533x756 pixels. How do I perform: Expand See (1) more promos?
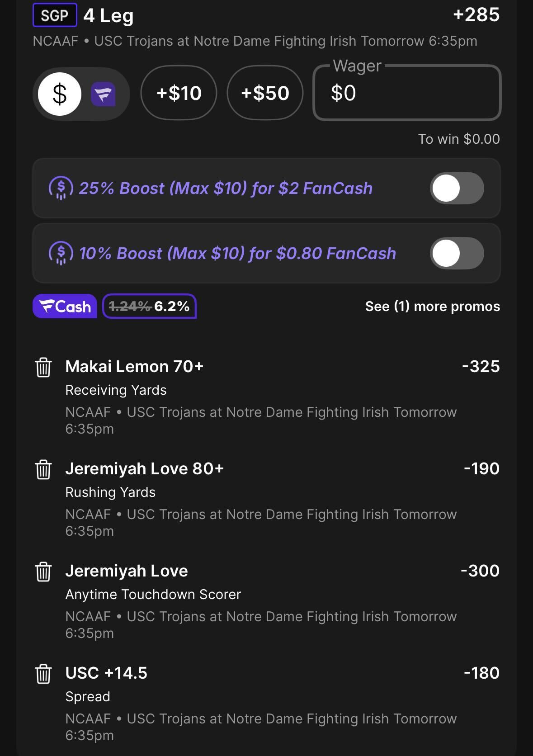[432, 307]
